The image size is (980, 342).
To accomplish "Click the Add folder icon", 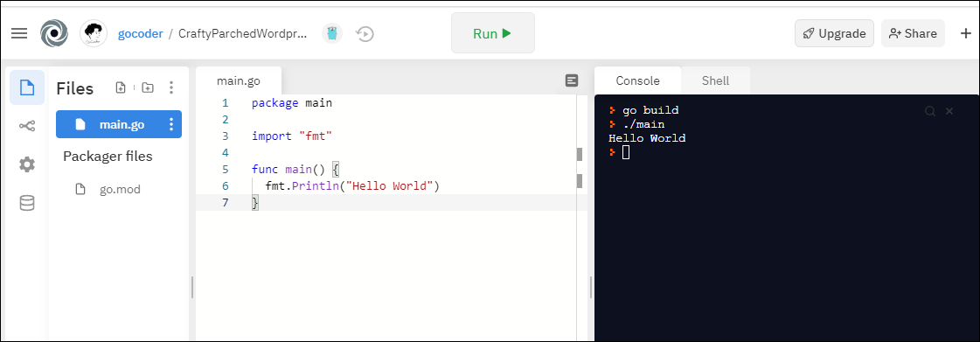I will pos(148,87).
